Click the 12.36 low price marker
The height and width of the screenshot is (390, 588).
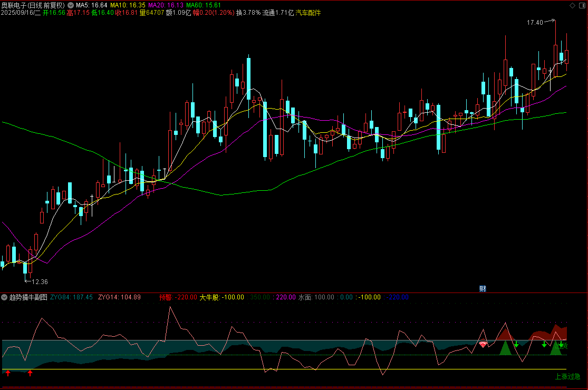click(40, 282)
